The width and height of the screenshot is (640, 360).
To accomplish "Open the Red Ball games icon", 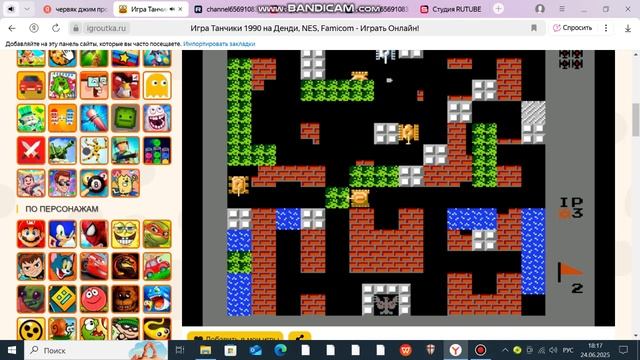I will tap(94, 299).
